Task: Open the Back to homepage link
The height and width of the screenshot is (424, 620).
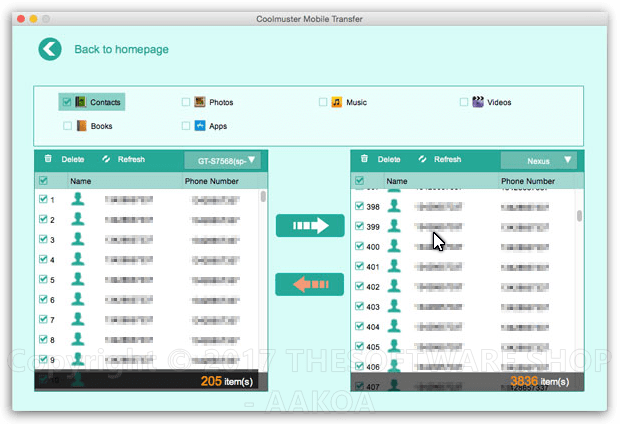Action: pyautogui.click(x=121, y=49)
